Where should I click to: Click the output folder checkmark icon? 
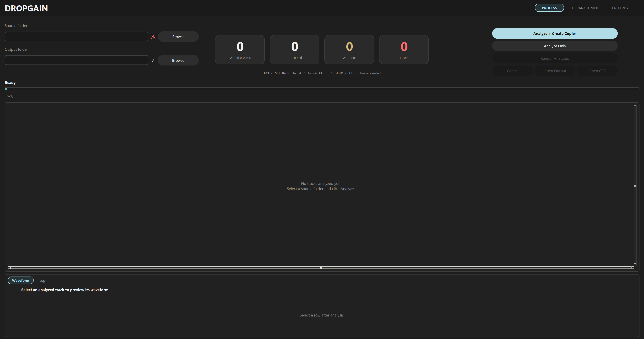[x=153, y=61]
